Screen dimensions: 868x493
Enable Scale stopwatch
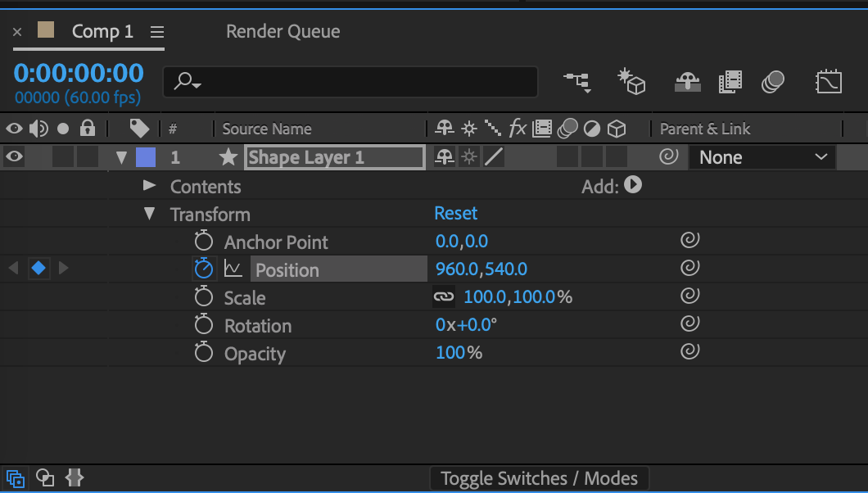pos(204,296)
